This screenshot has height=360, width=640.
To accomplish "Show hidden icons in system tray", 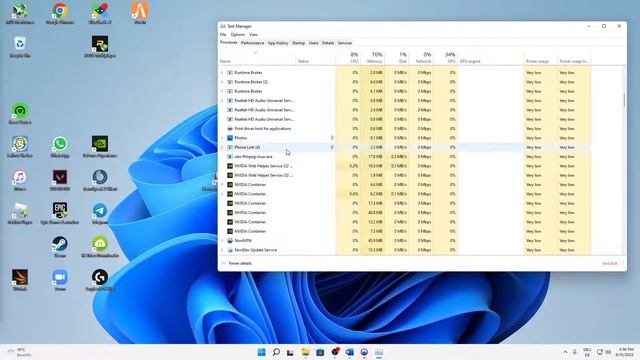I will [x=565, y=352].
